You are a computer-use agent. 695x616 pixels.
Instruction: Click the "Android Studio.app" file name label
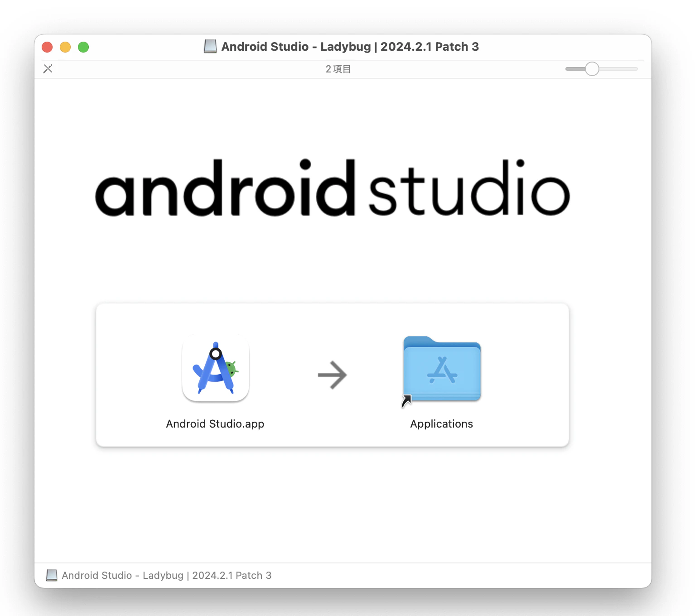click(215, 424)
